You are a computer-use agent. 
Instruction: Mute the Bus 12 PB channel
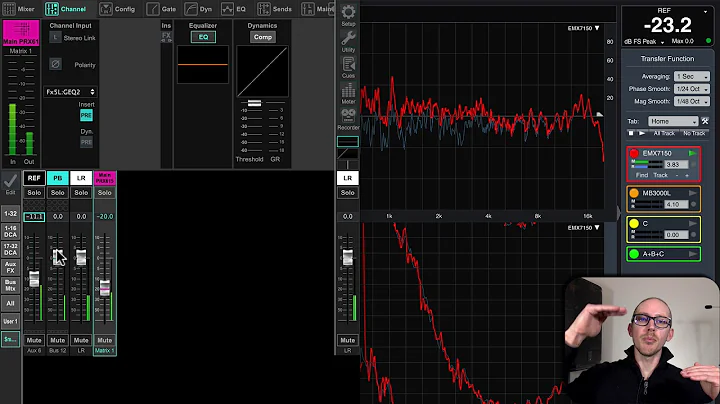point(57,340)
